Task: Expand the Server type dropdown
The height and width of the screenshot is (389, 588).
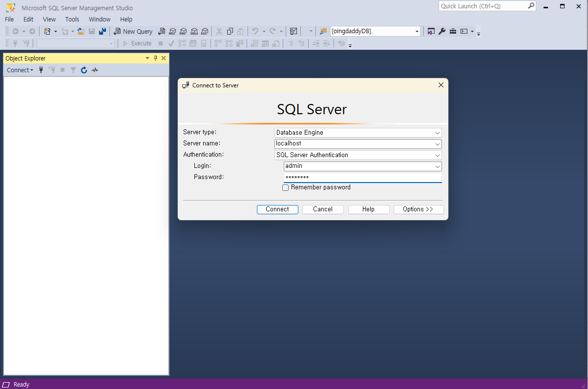Action: click(437, 132)
